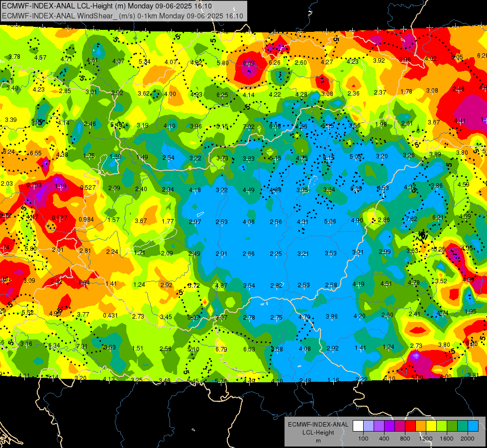Click the wind shear value 6.69
The width and height of the screenshot is (487, 448).
point(249,63)
